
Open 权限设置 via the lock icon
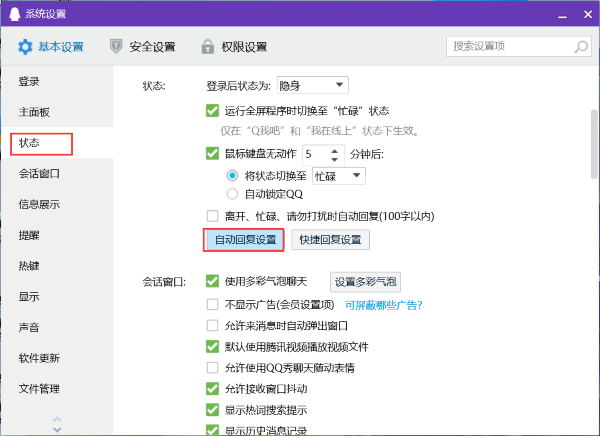[x=207, y=47]
